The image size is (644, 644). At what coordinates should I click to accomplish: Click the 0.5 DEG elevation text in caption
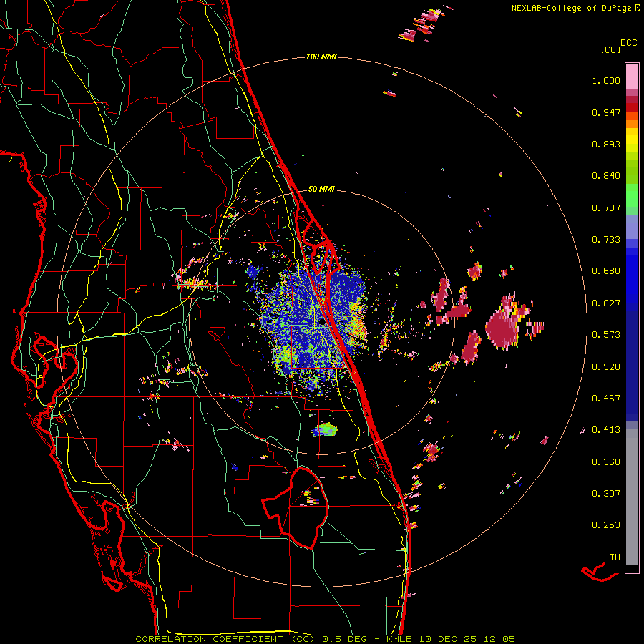point(346,639)
